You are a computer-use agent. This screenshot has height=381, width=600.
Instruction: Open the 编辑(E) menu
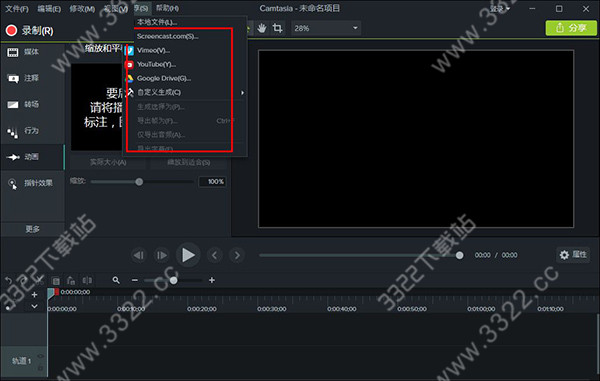(x=49, y=8)
